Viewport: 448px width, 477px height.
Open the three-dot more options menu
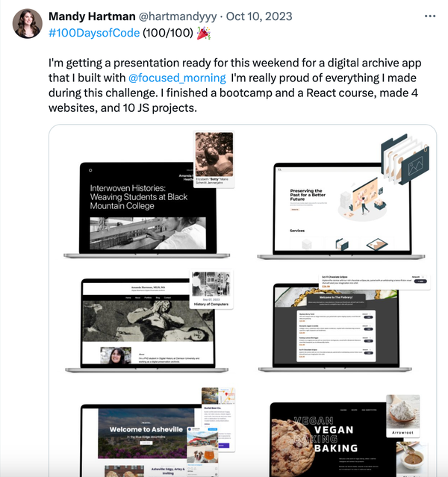tap(430, 16)
